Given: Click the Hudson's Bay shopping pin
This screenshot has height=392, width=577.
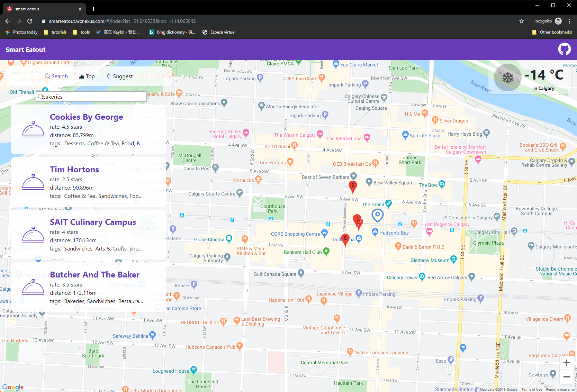Looking at the screenshot, I should (375, 232).
